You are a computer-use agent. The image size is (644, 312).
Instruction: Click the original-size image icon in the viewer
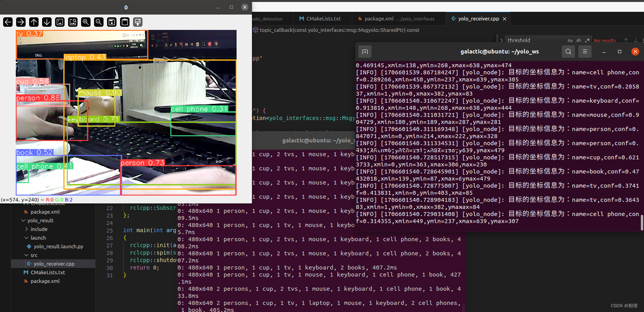(x=60, y=22)
